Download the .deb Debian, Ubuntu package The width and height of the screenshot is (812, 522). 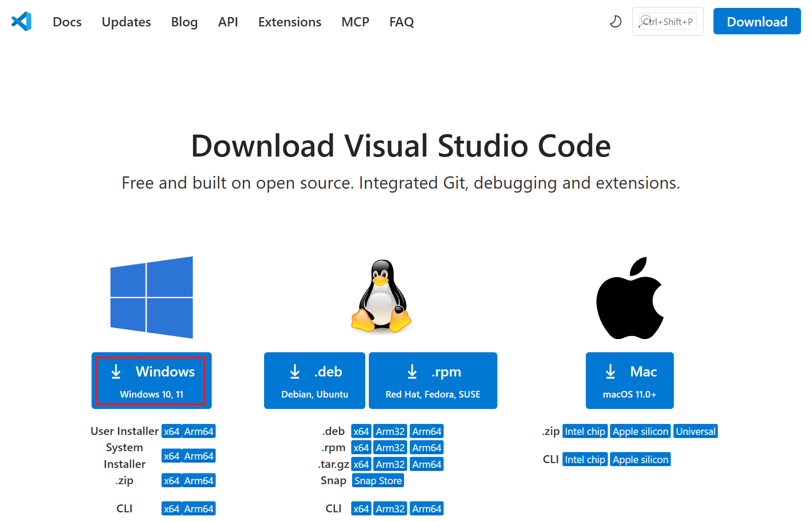pyautogui.click(x=314, y=380)
